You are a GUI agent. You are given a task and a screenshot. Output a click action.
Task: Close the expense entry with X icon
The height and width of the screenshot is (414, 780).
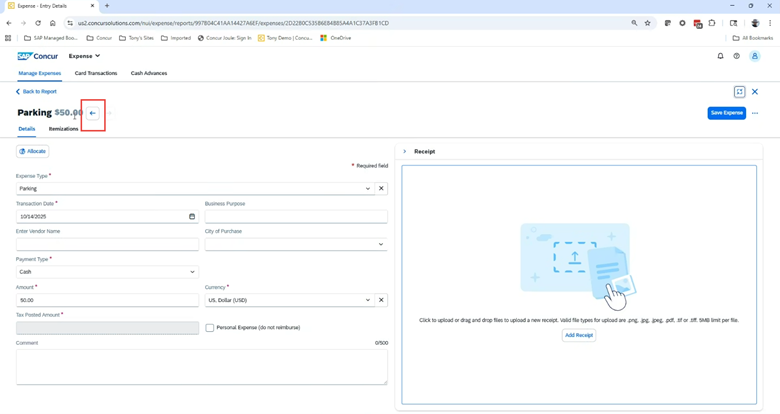click(x=755, y=92)
